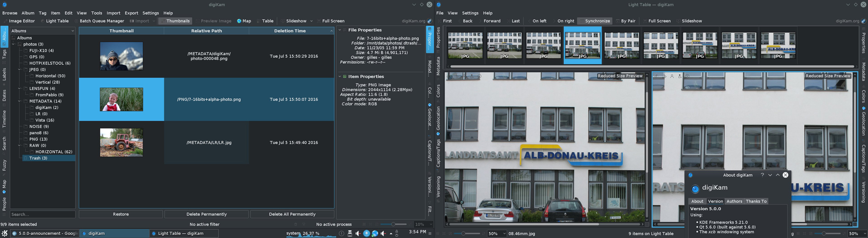Open the Image Editor from the toolbar

[x=19, y=21]
